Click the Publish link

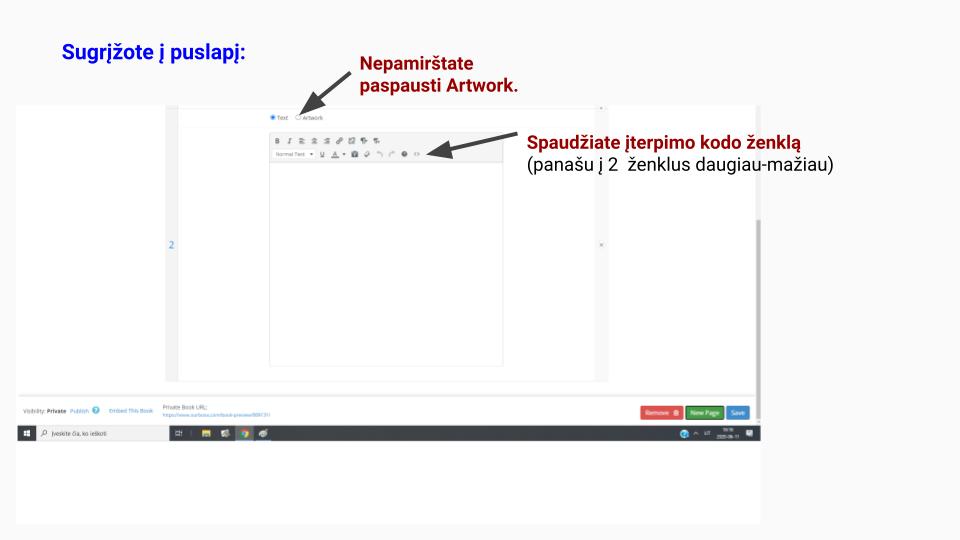pyautogui.click(x=79, y=411)
